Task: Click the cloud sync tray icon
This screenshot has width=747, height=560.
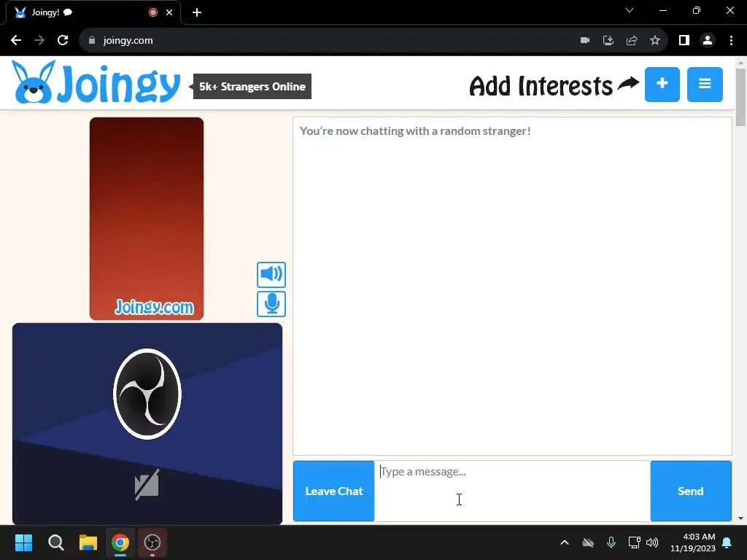Action: (x=588, y=542)
